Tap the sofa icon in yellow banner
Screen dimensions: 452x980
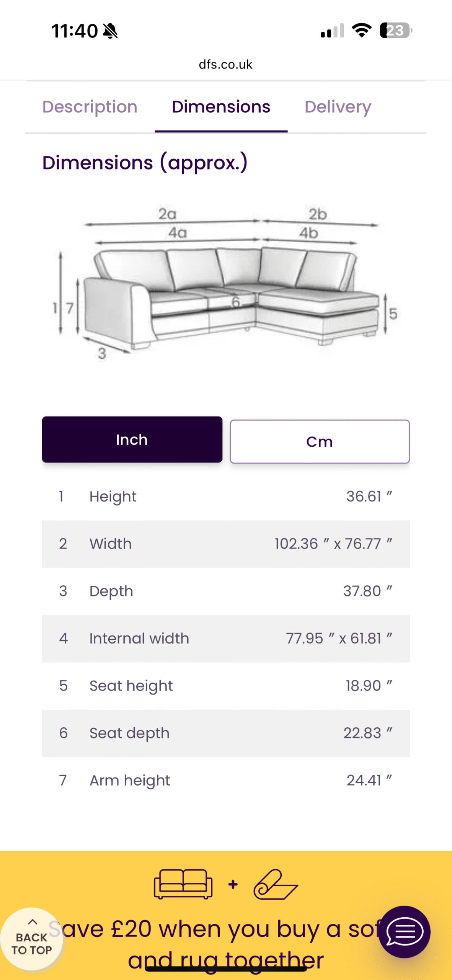pos(183,884)
